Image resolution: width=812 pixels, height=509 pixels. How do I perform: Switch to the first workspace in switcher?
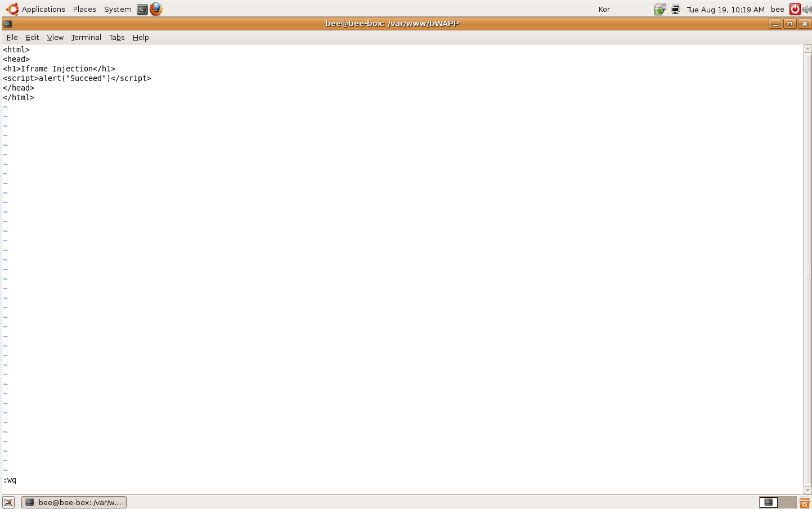768,502
